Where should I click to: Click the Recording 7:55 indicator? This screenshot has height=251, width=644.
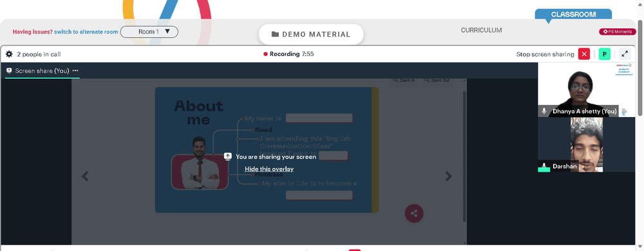tap(289, 54)
